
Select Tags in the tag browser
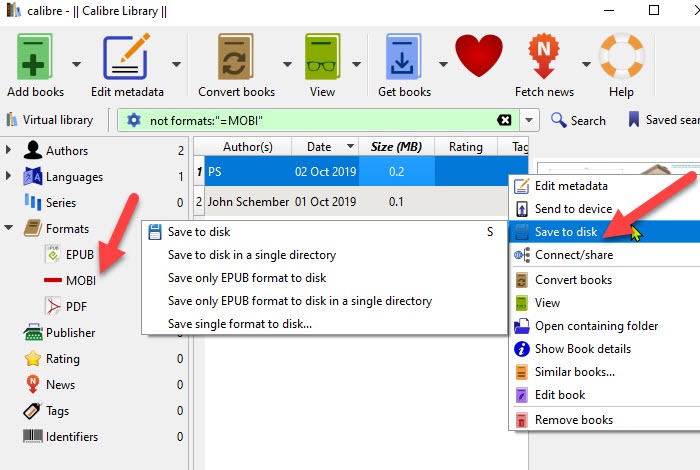(57, 411)
